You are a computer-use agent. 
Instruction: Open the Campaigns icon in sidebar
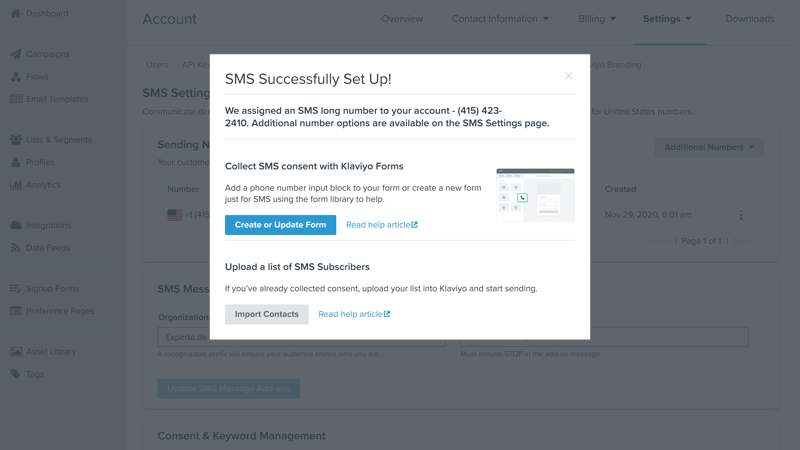[15, 54]
